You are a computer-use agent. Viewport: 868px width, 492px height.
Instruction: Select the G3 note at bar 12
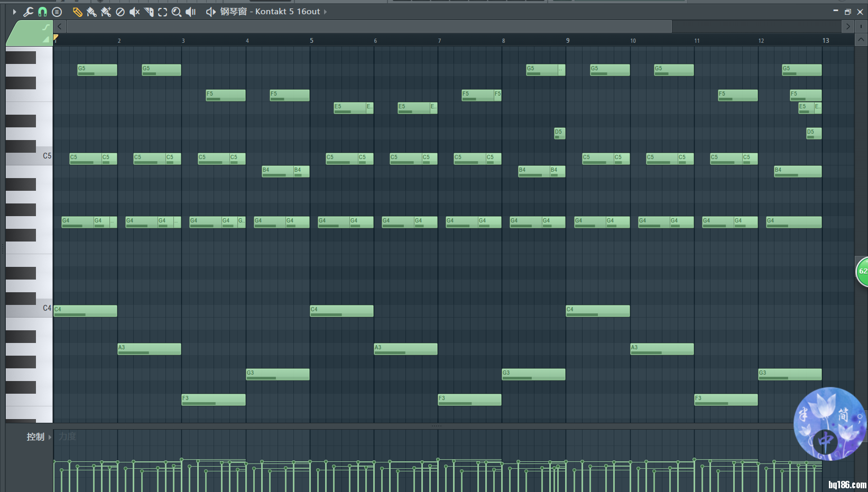click(x=790, y=375)
